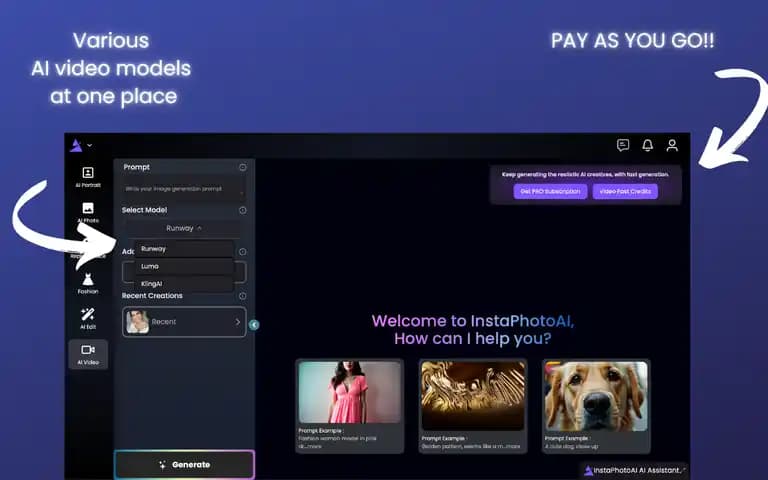Click Get PRO Subscription button
The height and width of the screenshot is (480, 768).
click(550, 191)
